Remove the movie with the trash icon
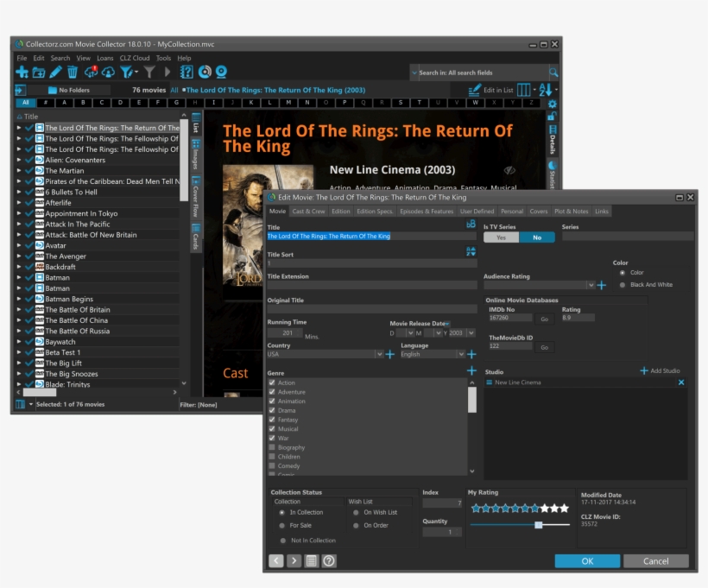This screenshot has height=588, width=708. coord(73,72)
